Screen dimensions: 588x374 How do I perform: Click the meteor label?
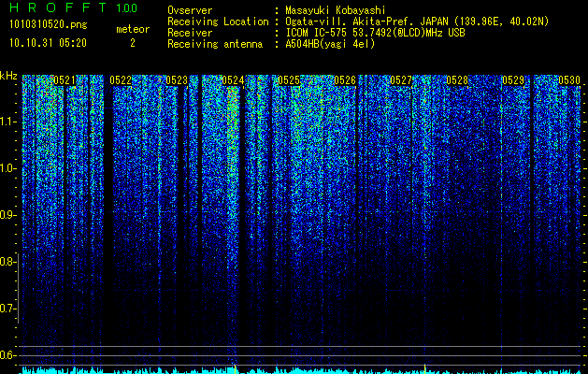click(133, 29)
